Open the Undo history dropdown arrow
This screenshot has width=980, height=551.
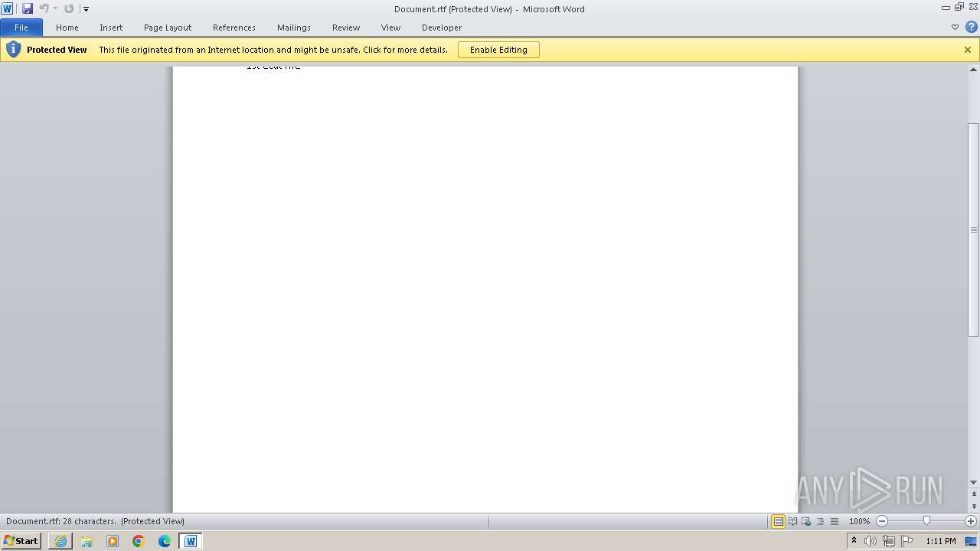(55, 8)
